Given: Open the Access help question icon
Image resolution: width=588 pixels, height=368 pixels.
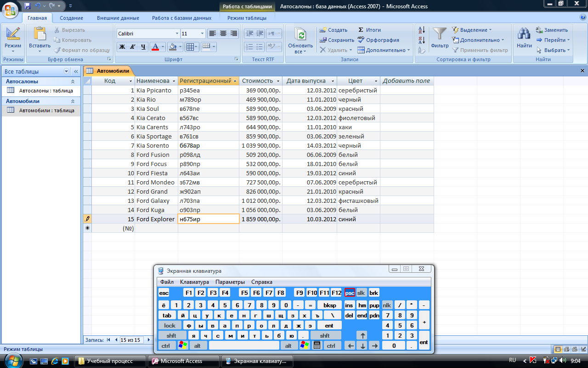Looking at the screenshot, I should point(583,17).
